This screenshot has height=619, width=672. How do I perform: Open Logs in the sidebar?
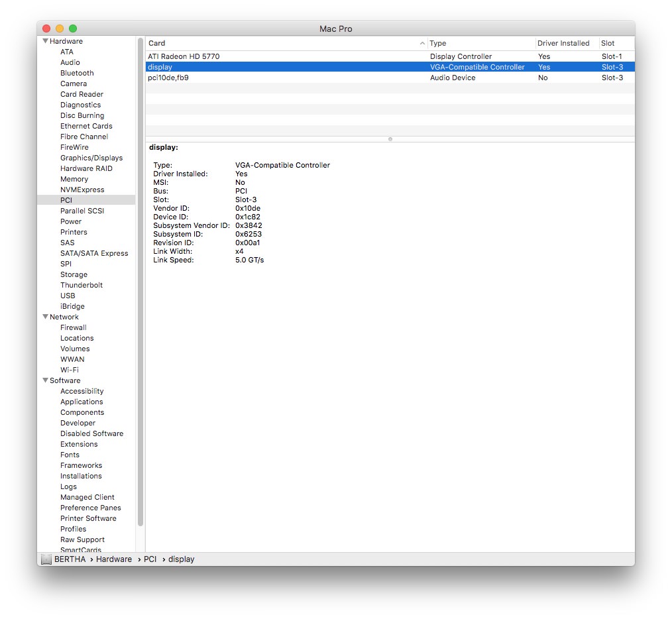click(x=68, y=486)
